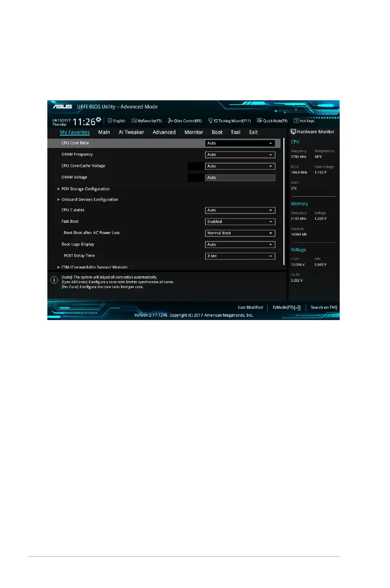Go to the Boot tab
The image size is (390, 588).
[x=217, y=132]
